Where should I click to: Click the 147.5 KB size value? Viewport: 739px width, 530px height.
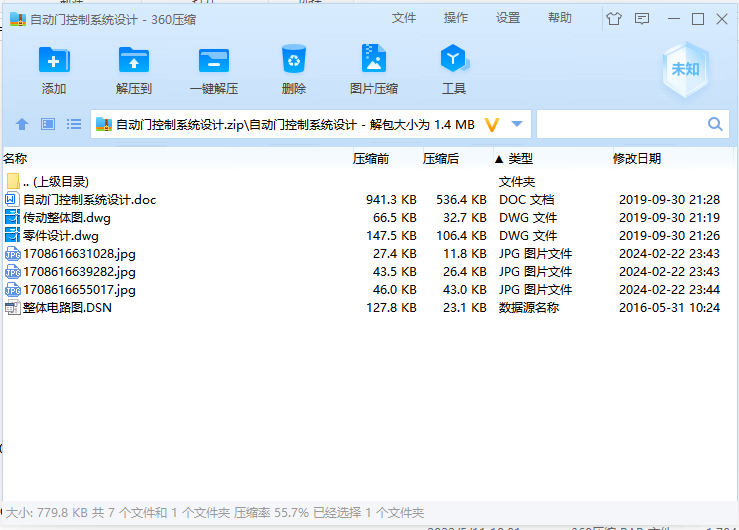coord(391,236)
